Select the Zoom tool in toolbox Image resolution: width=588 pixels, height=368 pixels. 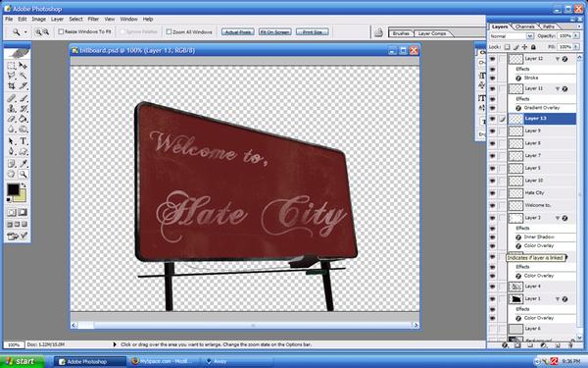[x=23, y=174]
